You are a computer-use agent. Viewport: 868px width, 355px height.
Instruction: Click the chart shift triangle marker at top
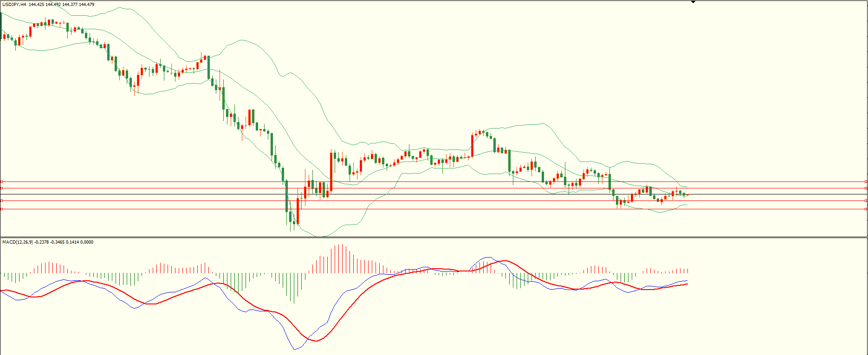point(693,2)
